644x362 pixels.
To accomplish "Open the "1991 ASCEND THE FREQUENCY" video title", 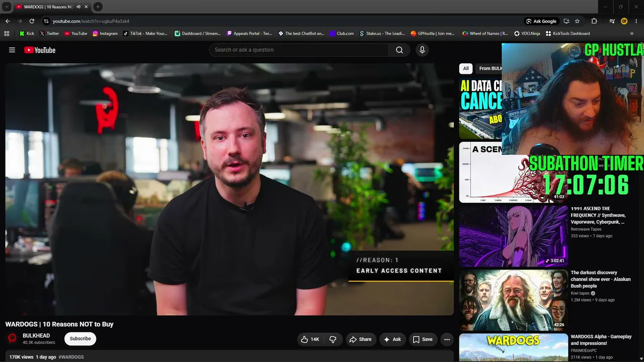I will pyautogui.click(x=598, y=215).
